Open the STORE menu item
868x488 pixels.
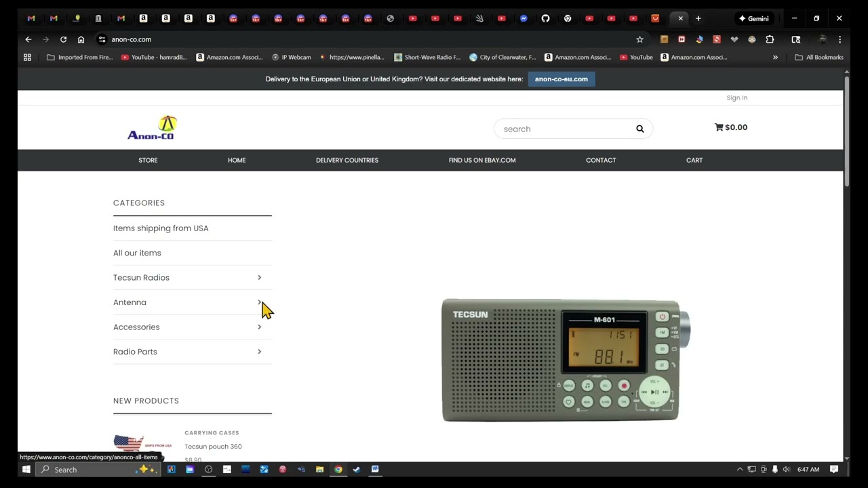pyautogui.click(x=148, y=160)
